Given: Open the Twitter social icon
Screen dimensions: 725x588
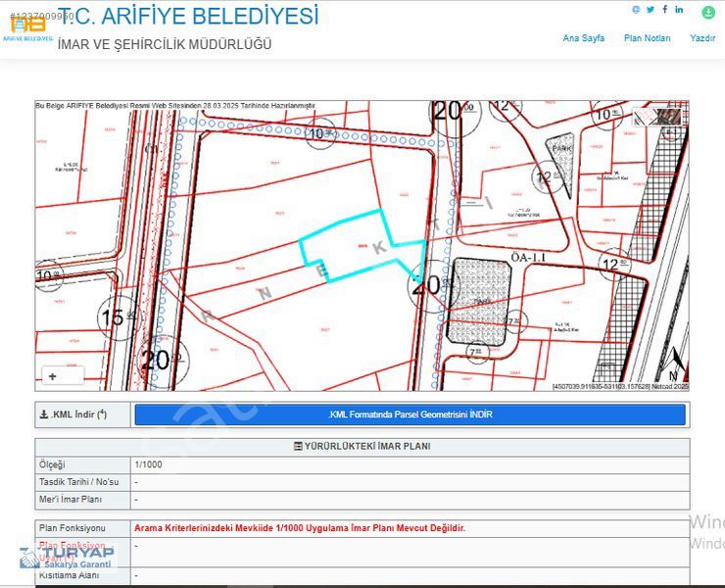Looking at the screenshot, I should [650, 10].
